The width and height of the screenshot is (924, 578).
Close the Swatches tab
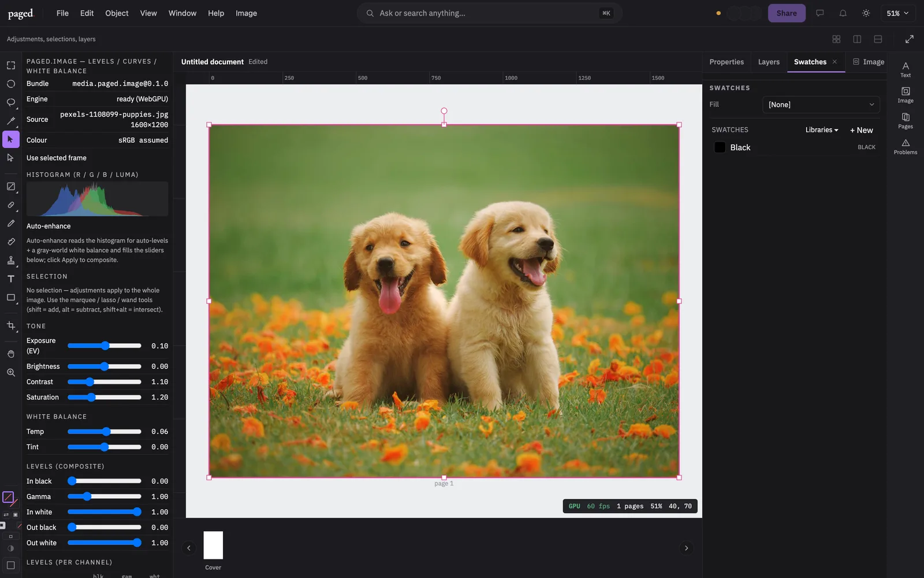click(834, 62)
